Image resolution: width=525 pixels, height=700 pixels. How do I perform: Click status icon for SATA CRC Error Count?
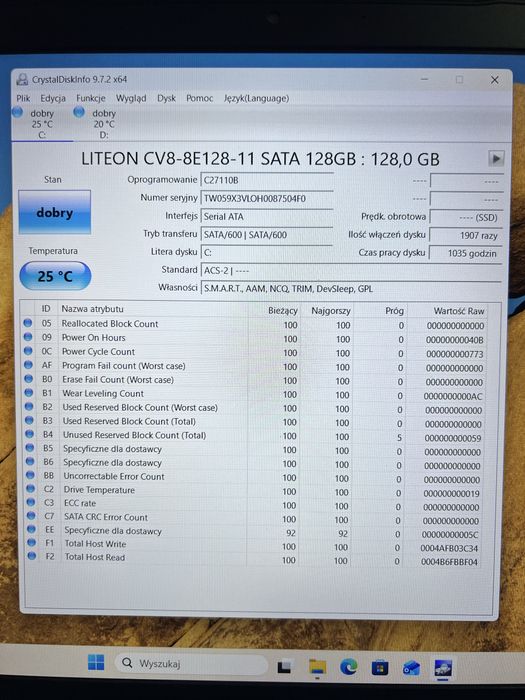click(31, 516)
